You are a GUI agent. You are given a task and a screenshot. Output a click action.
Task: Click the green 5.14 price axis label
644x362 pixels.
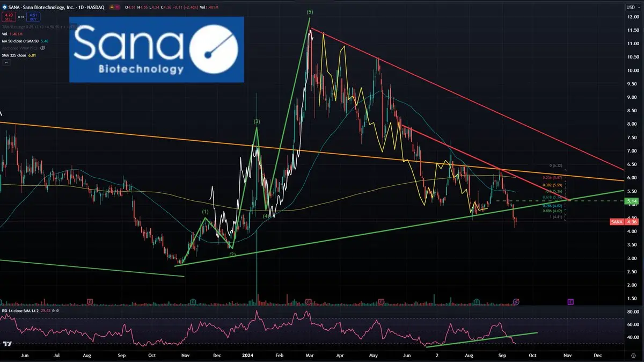tap(631, 201)
